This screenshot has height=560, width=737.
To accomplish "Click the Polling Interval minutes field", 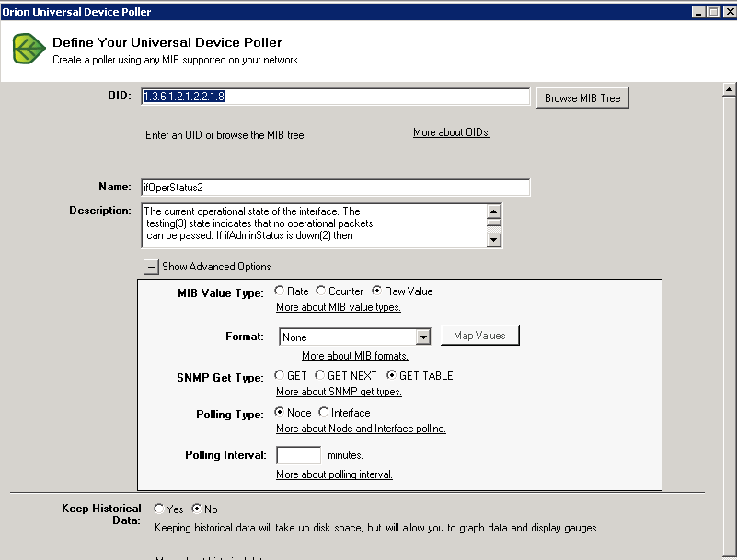I will (x=298, y=455).
